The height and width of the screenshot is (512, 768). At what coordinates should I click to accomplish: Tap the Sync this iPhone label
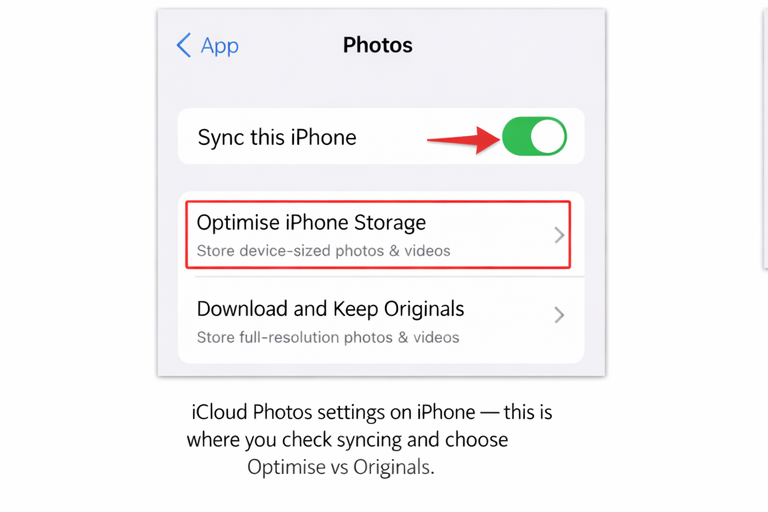click(277, 138)
